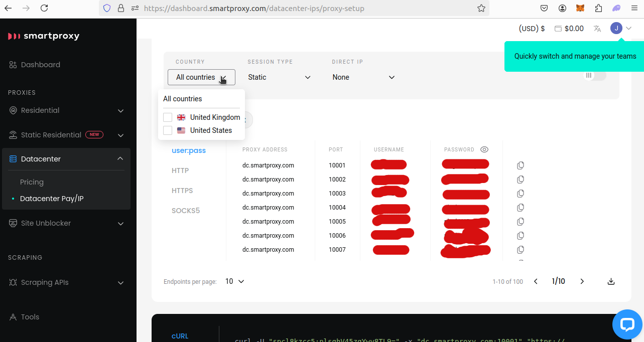Click the purple extension icon in toolbar
Image resolution: width=644 pixels, height=342 pixels.
coord(616,8)
